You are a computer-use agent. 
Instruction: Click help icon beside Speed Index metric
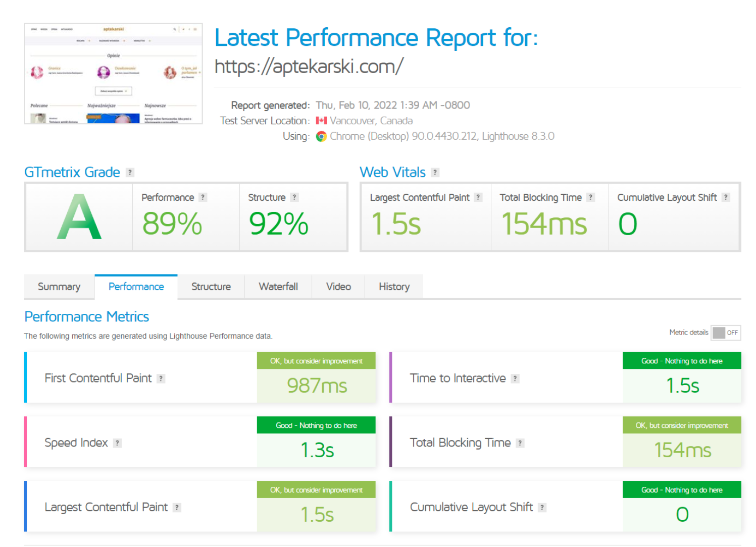coord(117,443)
